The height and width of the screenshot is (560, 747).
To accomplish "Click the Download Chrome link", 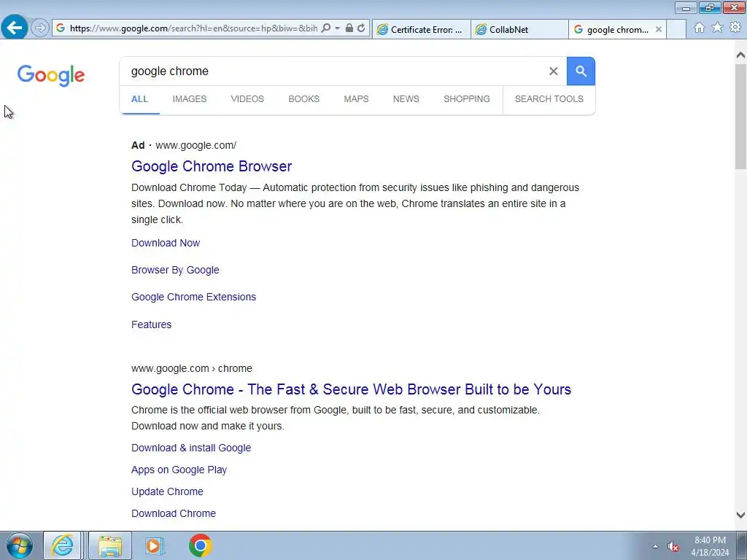I will click(x=174, y=514).
